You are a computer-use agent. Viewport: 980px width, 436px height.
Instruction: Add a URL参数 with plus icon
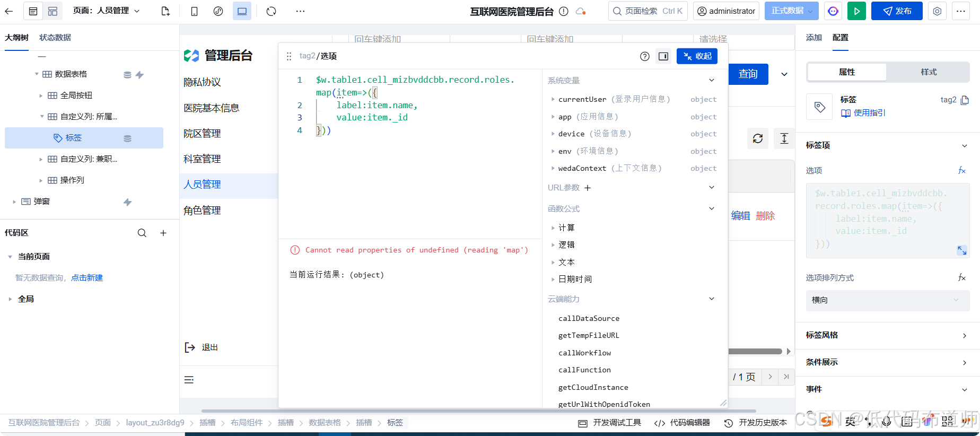tap(588, 188)
